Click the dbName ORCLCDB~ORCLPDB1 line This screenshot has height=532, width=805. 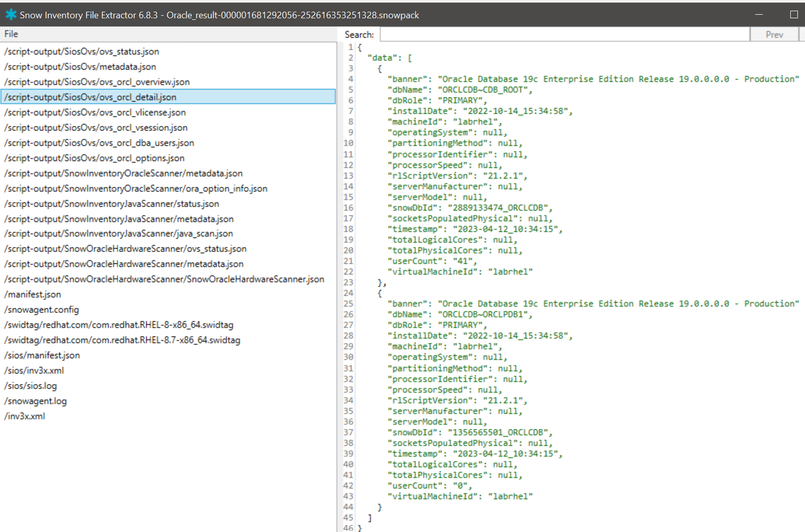coord(460,315)
